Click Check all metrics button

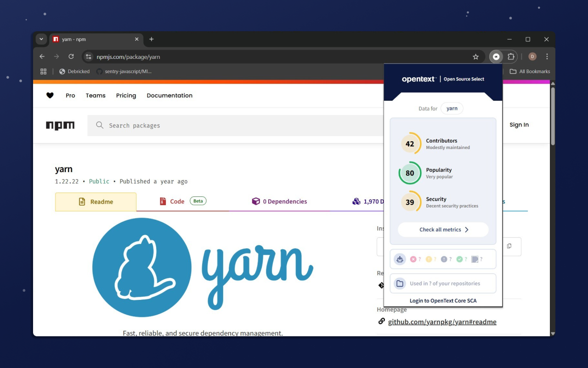[443, 230]
